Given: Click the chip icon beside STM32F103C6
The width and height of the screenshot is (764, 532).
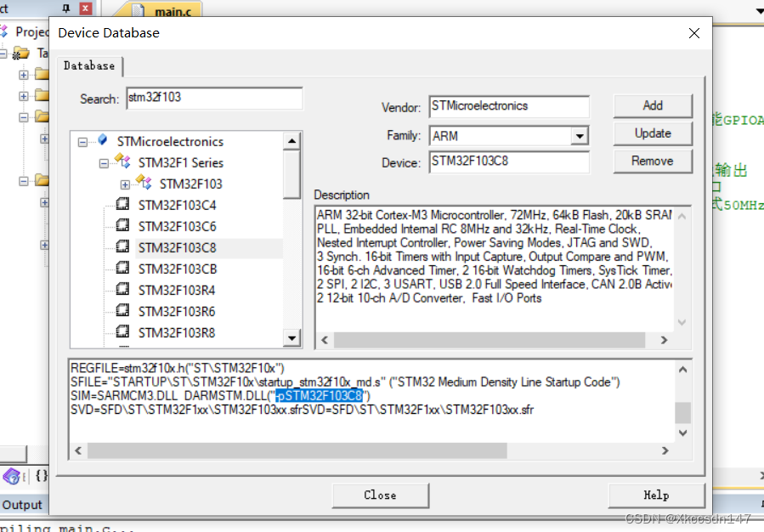Looking at the screenshot, I should [x=122, y=225].
